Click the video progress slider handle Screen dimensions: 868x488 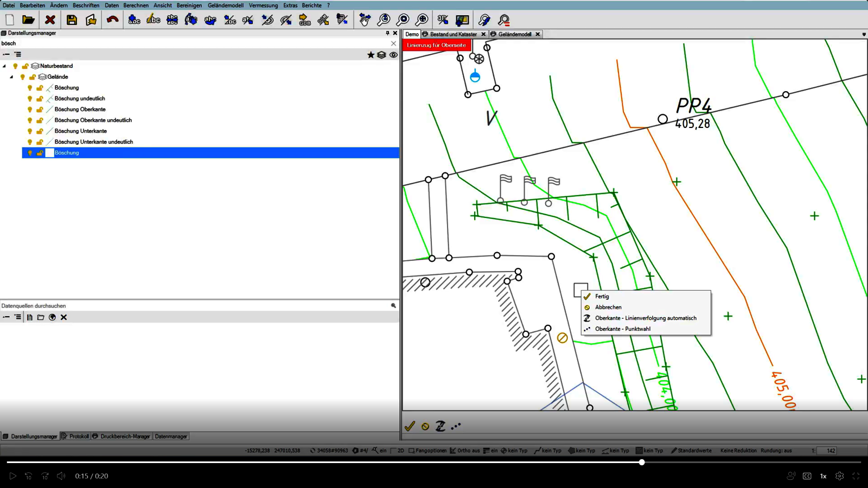click(x=642, y=463)
